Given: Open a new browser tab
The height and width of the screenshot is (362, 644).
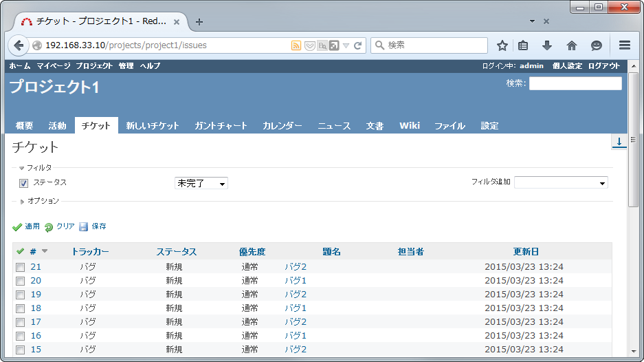Looking at the screenshot, I should 199,22.
